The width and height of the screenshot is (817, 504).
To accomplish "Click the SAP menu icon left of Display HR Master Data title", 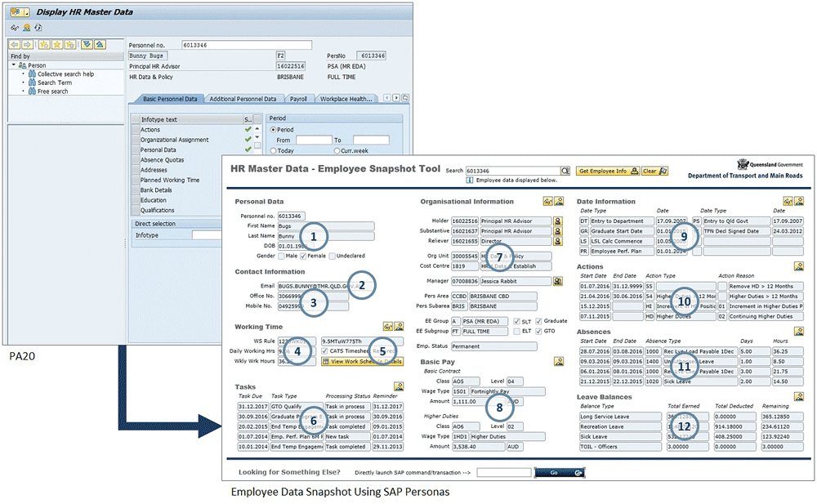I will (20, 11).
